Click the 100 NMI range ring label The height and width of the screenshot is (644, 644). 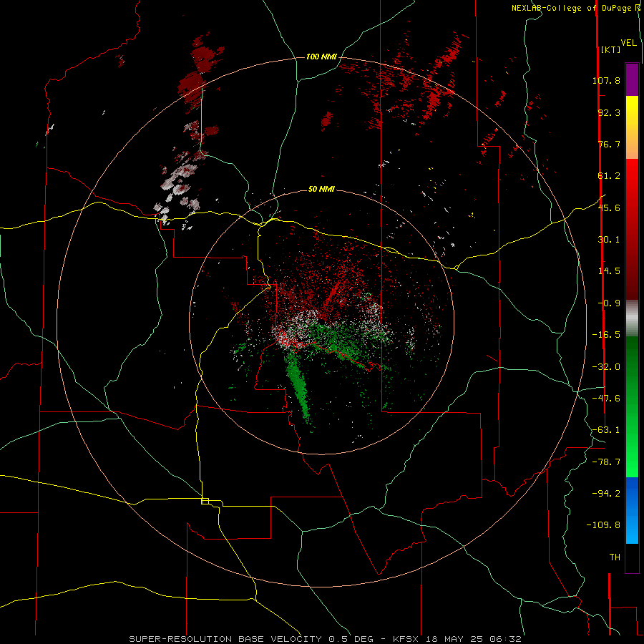point(321,57)
